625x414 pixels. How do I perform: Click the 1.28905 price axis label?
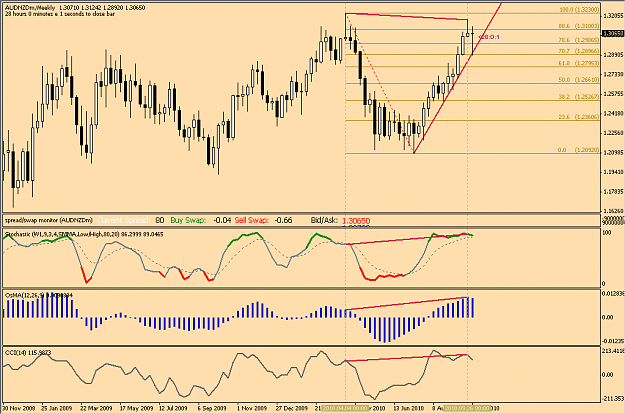[614, 55]
